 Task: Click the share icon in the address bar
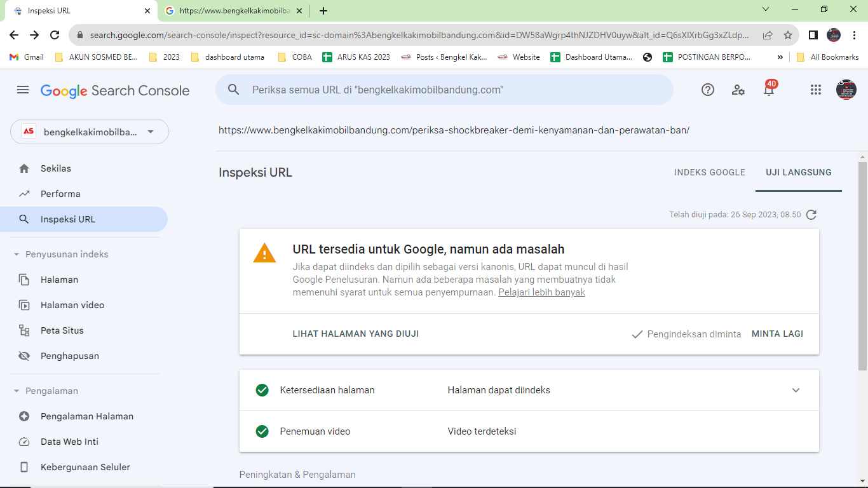768,35
